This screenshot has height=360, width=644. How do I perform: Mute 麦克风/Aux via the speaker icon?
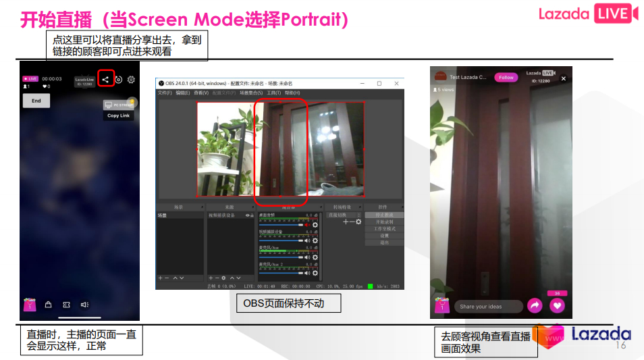tap(307, 257)
